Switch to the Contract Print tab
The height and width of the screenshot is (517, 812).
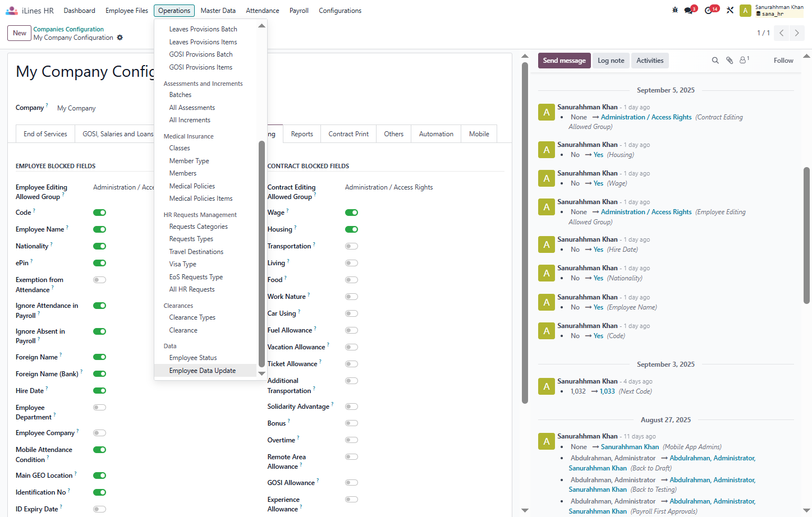click(348, 134)
